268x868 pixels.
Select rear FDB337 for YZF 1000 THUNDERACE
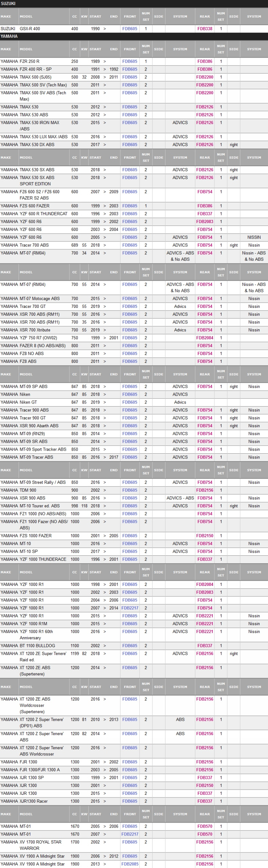[205, 559]
